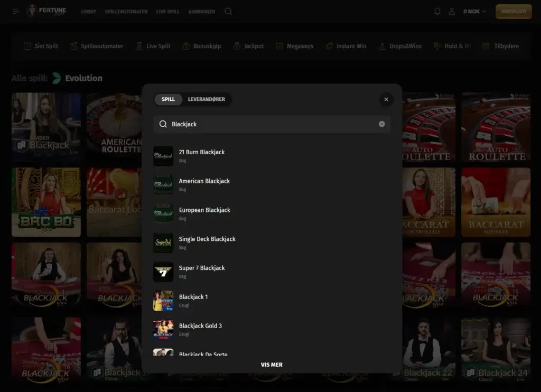541x392 pixels.
Task: Select the Jackpot category
Action: 248,46
